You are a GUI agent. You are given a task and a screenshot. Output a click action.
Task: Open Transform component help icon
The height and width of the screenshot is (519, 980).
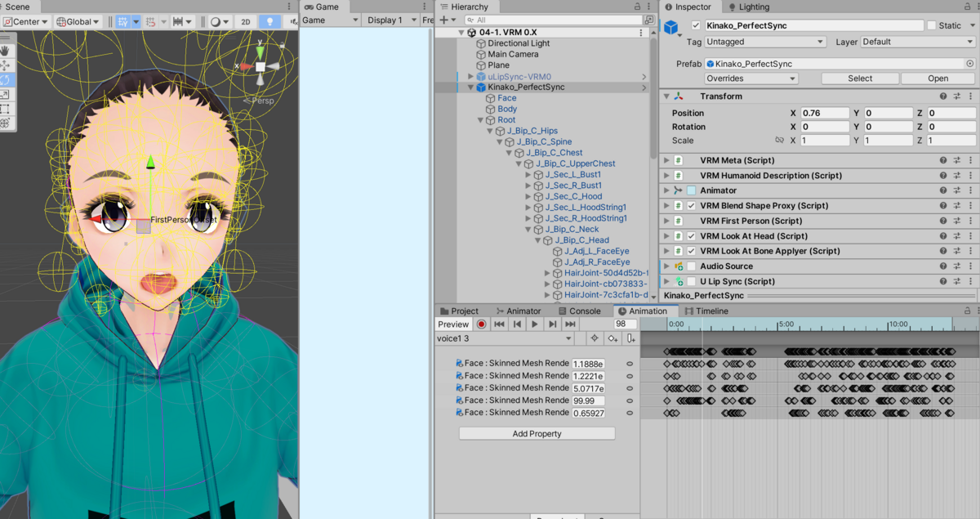click(x=943, y=96)
